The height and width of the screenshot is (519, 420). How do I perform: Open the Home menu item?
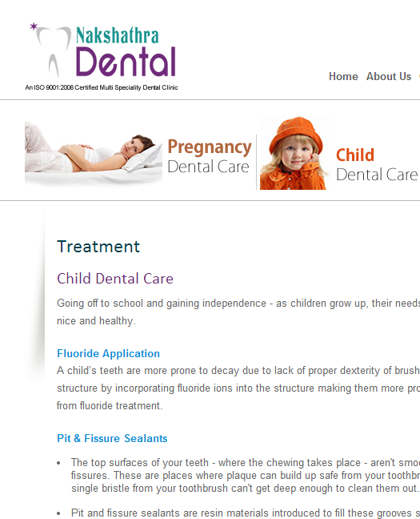point(343,76)
